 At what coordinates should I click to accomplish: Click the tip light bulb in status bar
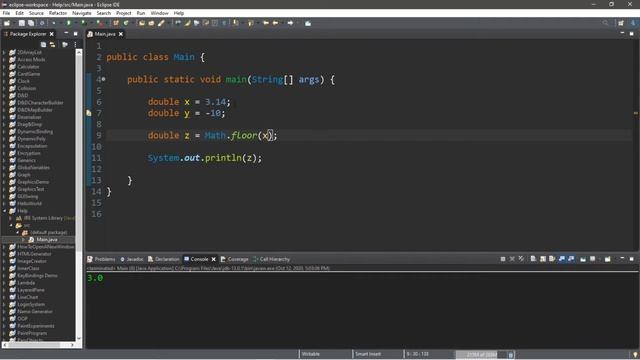tap(635, 354)
